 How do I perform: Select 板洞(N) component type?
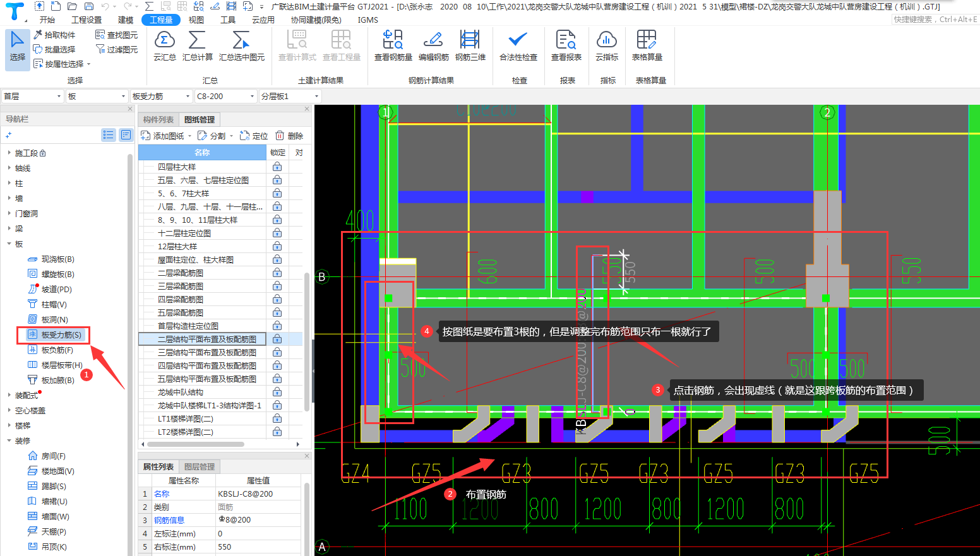pos(48,319)
